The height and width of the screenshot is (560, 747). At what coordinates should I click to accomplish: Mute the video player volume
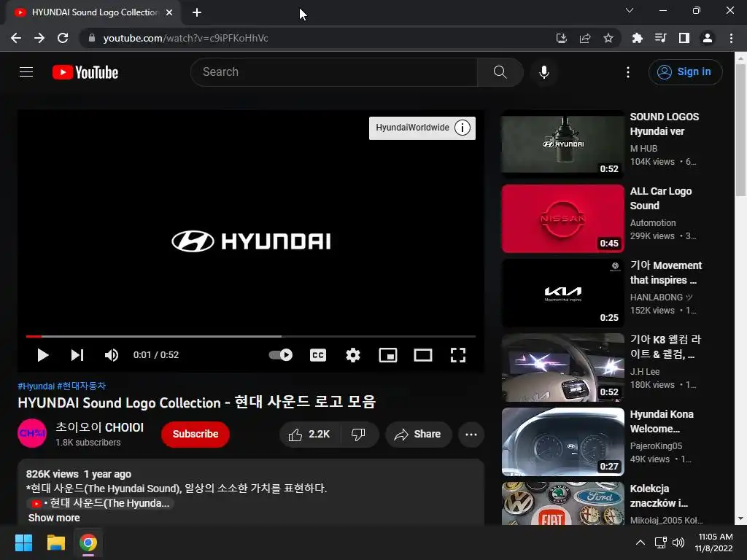(112, 355)
